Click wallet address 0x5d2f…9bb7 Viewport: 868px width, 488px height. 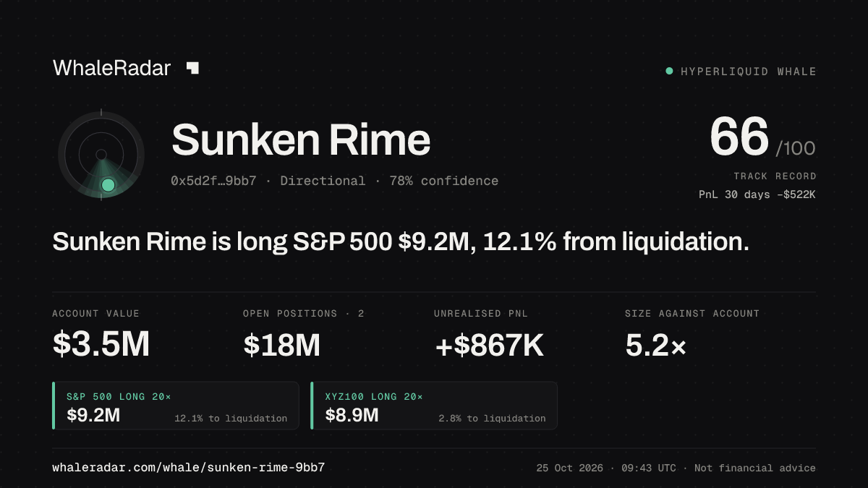tap(213, 181)
